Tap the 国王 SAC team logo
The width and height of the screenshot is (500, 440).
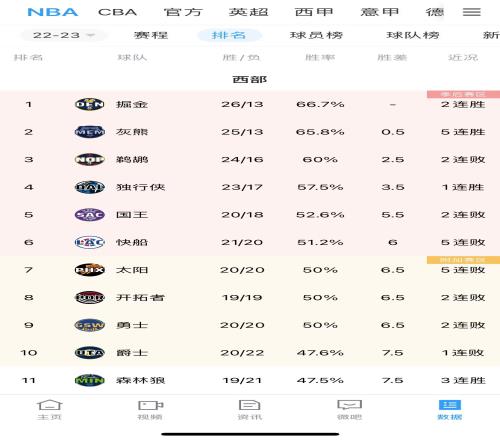[90, 215]
